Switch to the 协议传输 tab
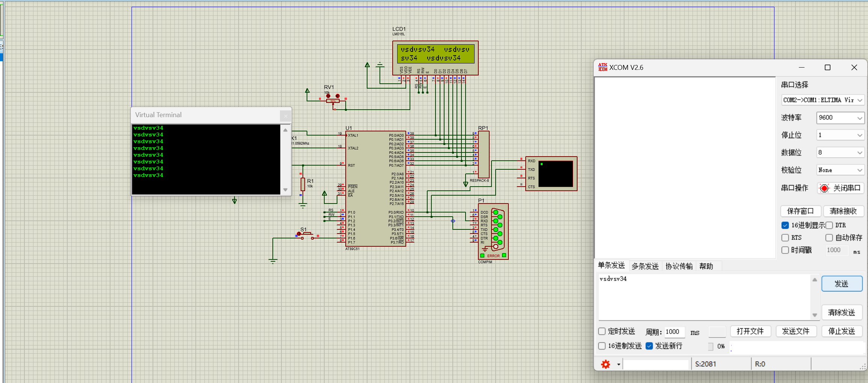The image size is (868, 383). [x=679, y=266]
